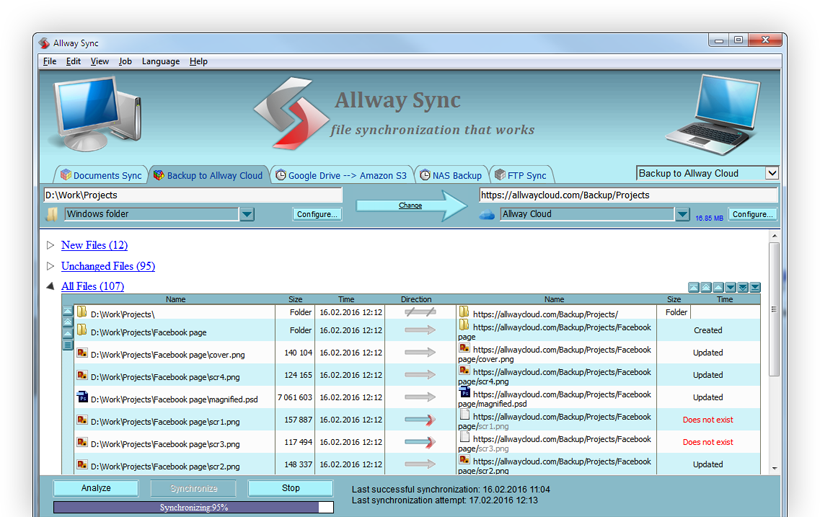Click the jump-to-top arrow above the Time column
This screenshot has width=820, height=517.
click(693, 288)
